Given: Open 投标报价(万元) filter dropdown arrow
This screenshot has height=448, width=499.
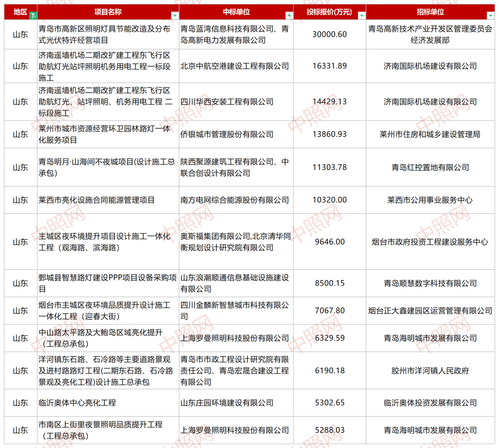Looking at the screenshot, I should point(361,16).
